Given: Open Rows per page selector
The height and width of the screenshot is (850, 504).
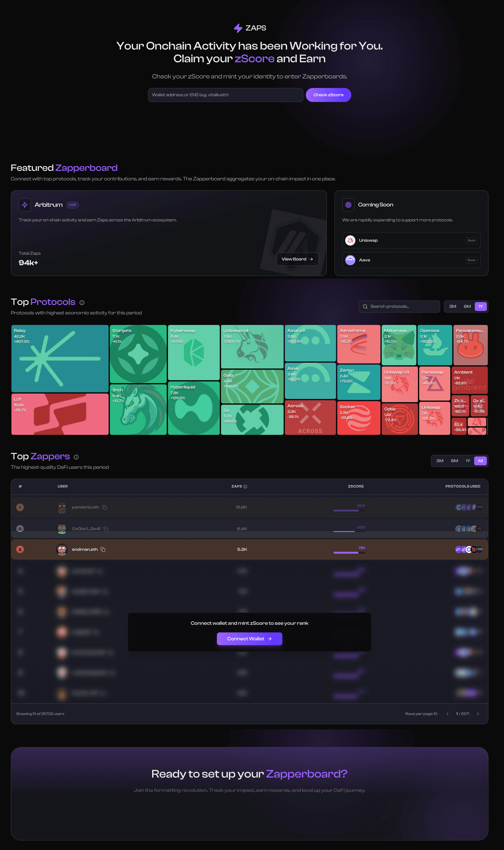Looking at the screenshot, I should [421, 714].
